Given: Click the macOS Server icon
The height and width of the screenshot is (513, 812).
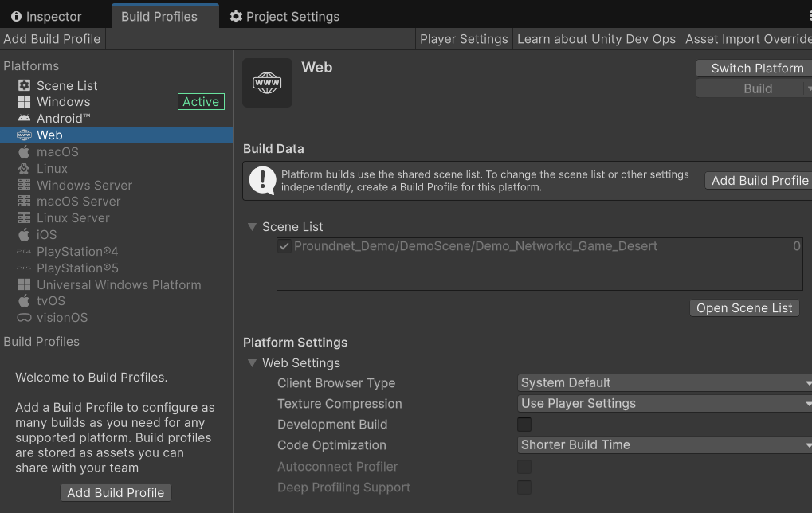Looking at the screenshot, I should [24, 202].
